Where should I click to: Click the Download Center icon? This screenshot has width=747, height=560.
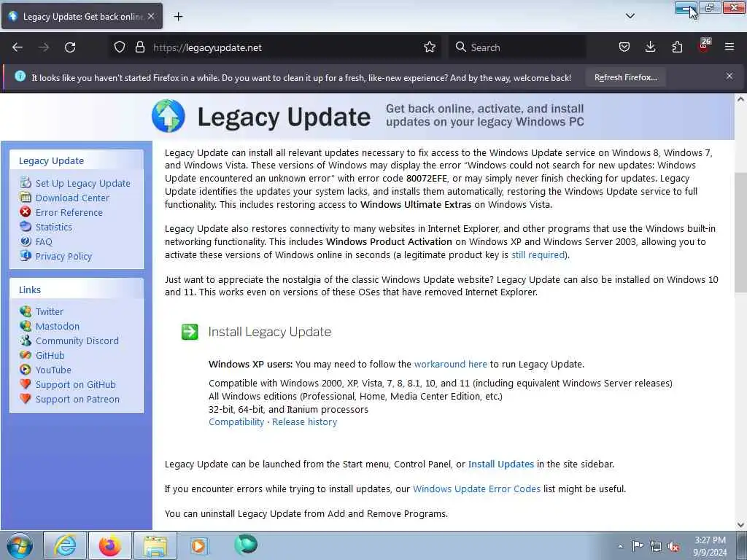click(26, 197)
